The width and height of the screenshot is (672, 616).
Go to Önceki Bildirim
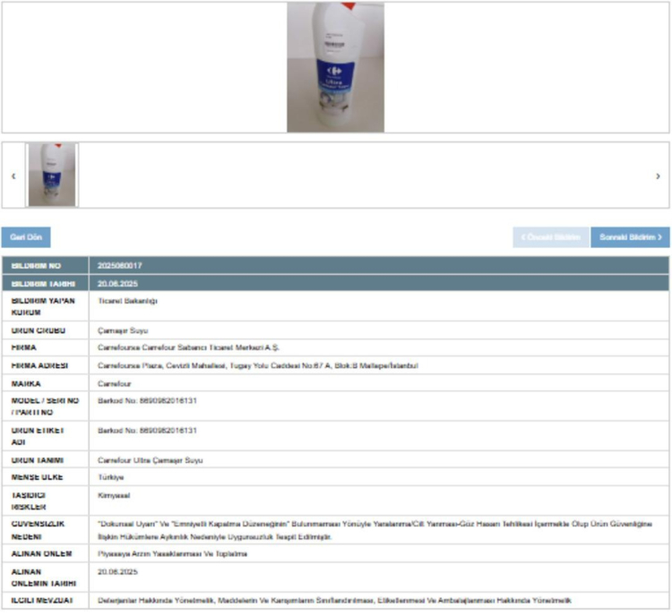coord(550,237)
